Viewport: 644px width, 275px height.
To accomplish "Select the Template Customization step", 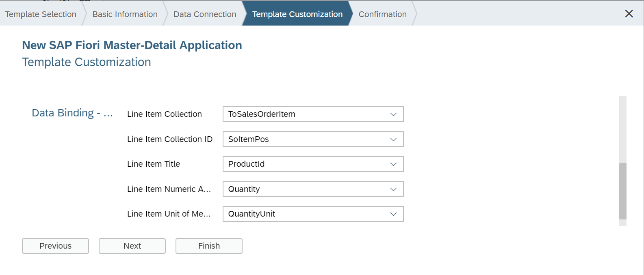I will click(297, 14).
